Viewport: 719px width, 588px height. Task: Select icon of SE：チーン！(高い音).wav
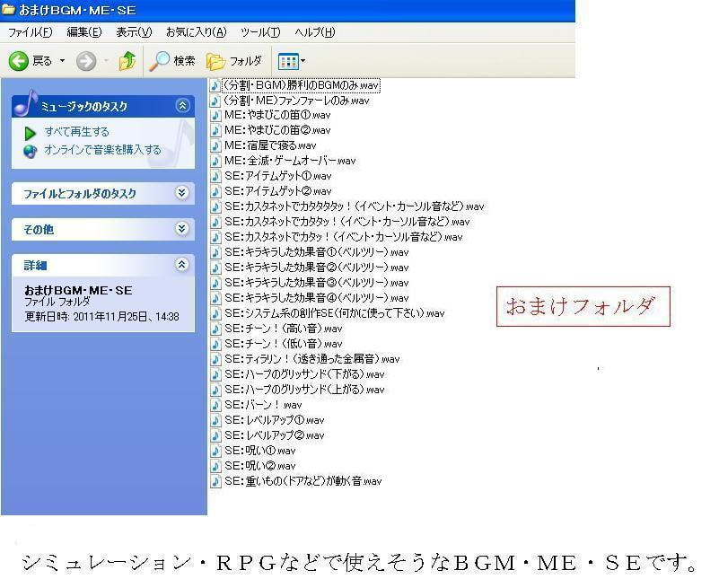pyautogui.click(x=215, y=329)
